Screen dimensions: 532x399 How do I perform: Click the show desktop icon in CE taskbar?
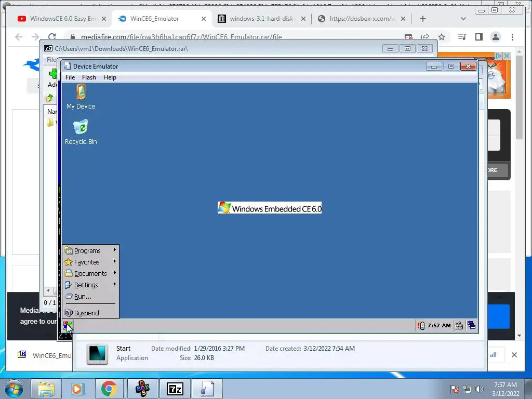click(471, 325)
